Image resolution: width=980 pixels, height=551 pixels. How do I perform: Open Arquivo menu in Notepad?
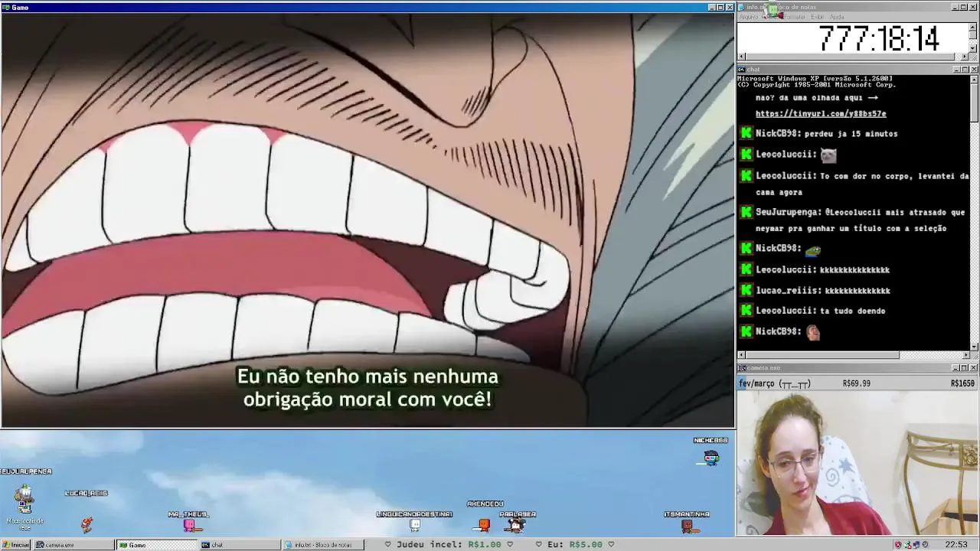pyautogui.click(x=749, y=17)
